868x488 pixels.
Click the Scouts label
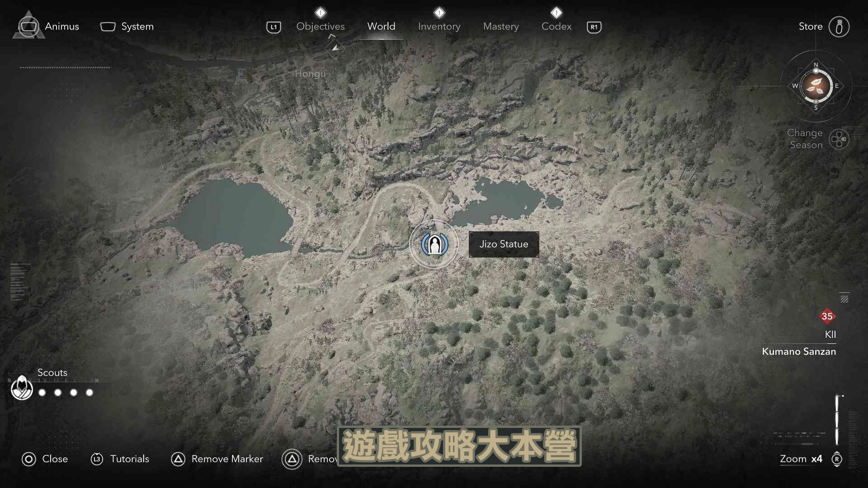click(x=52, y=373)
